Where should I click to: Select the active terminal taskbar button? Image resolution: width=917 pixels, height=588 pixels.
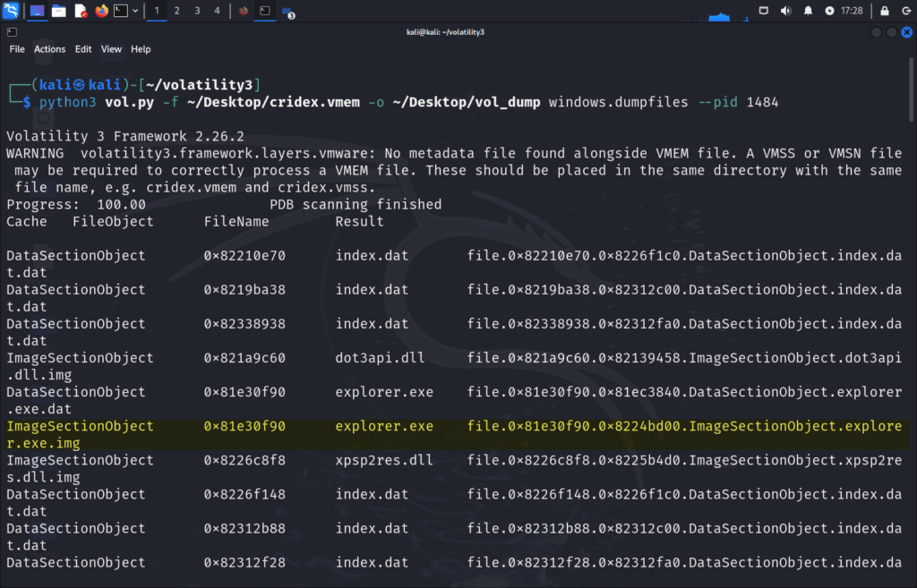[x=265, y=11]
